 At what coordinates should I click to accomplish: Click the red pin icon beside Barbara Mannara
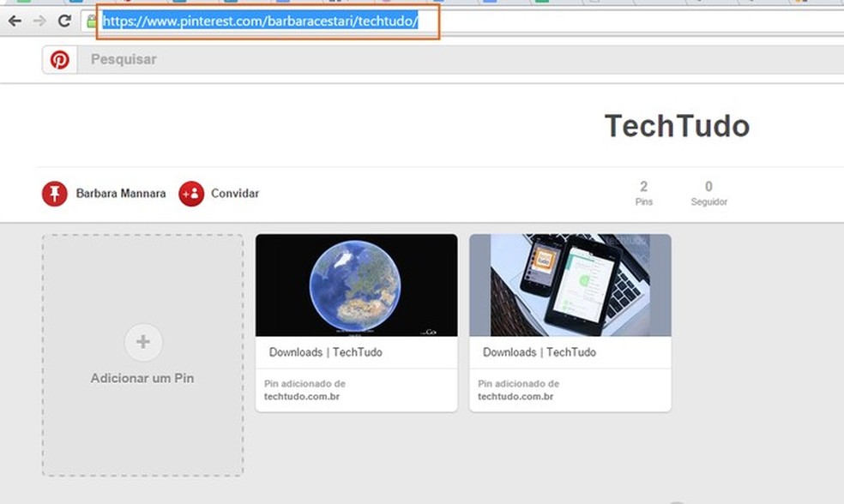[54, 194]
